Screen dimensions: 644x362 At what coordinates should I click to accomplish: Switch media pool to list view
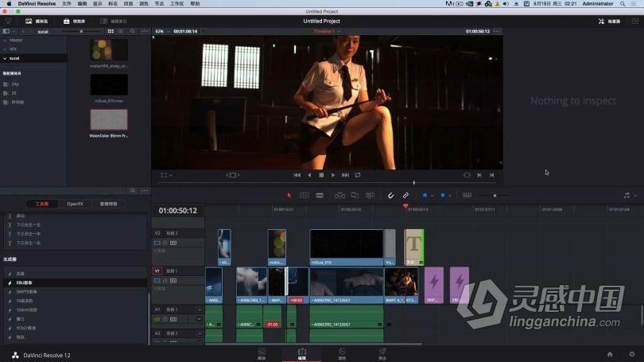tap(120, 31)
